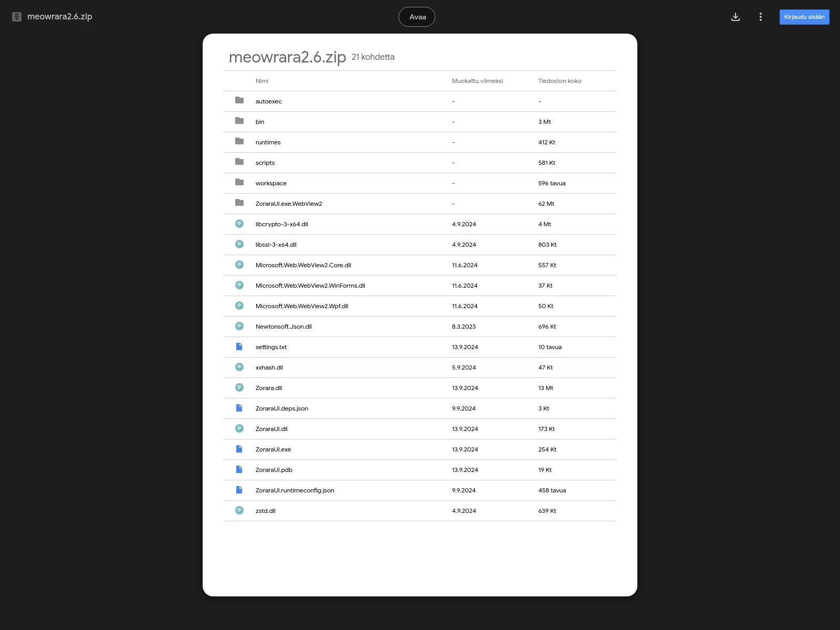
Task: Select the ZoraraUI.pdb file name
Action: coord(274,470)
